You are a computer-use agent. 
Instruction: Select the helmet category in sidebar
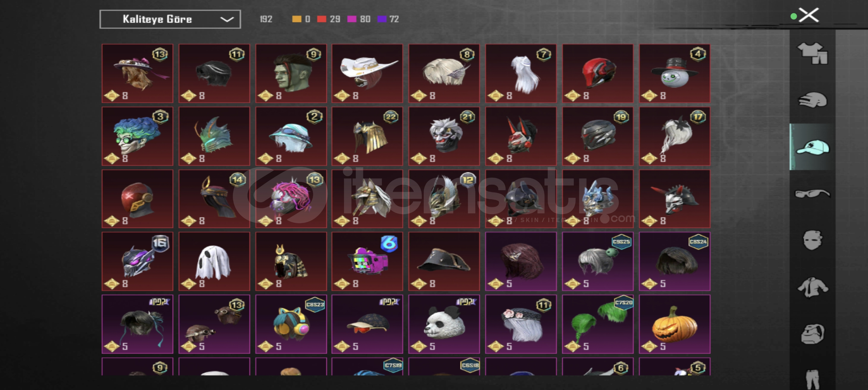coord(812,100)
